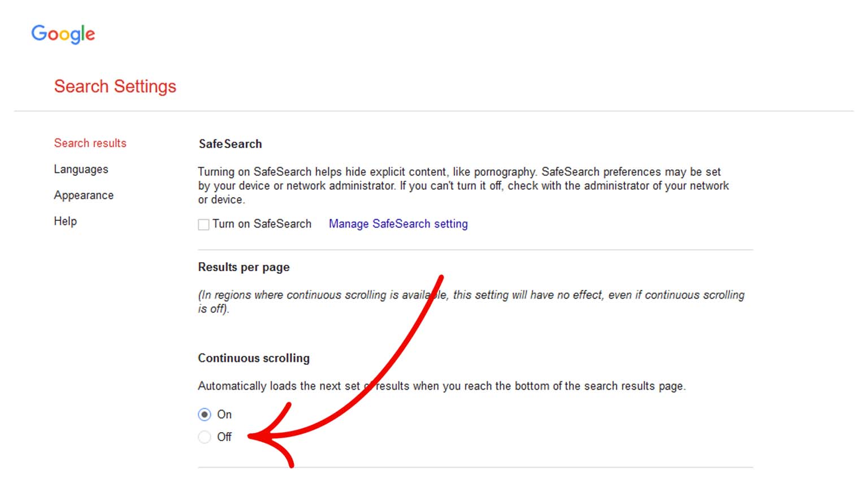This screenshot has height=488, width=868.
Task: Click the Search Settings page heading
Action: click(x=115, y=86)
